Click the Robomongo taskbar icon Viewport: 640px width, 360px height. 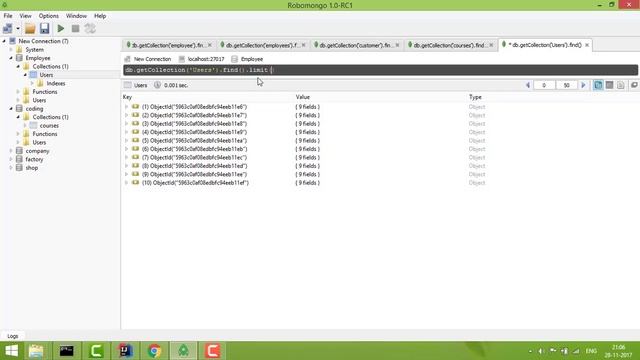[183, 351]
